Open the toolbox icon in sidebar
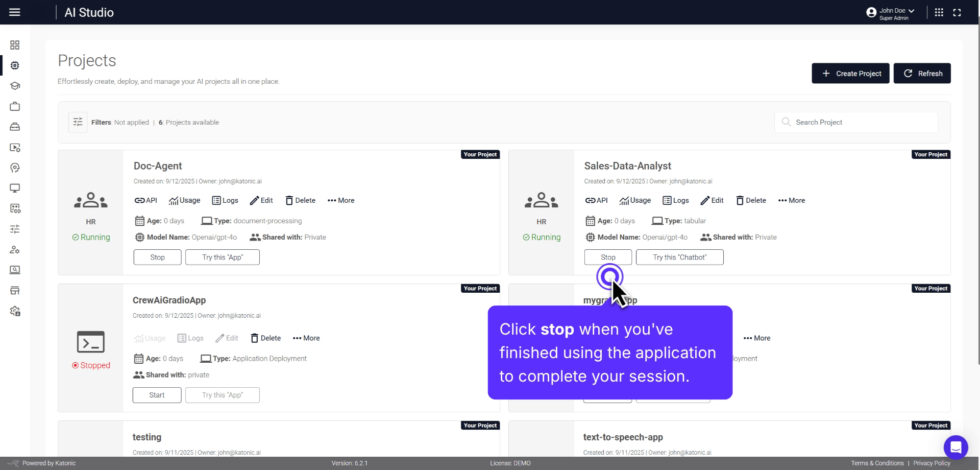 15,127
